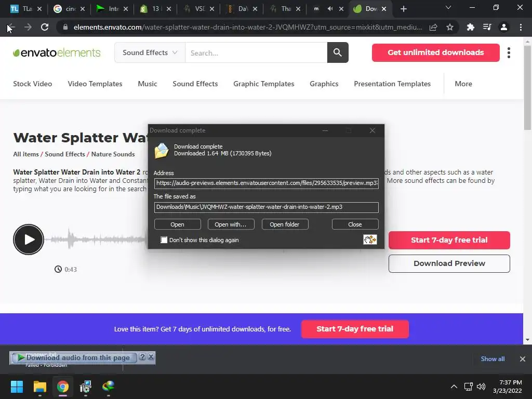Screen dimensions: 532x399
Task: Show hidden tray icons chevron
Action: pyautogui.click(x=454, y=387)
